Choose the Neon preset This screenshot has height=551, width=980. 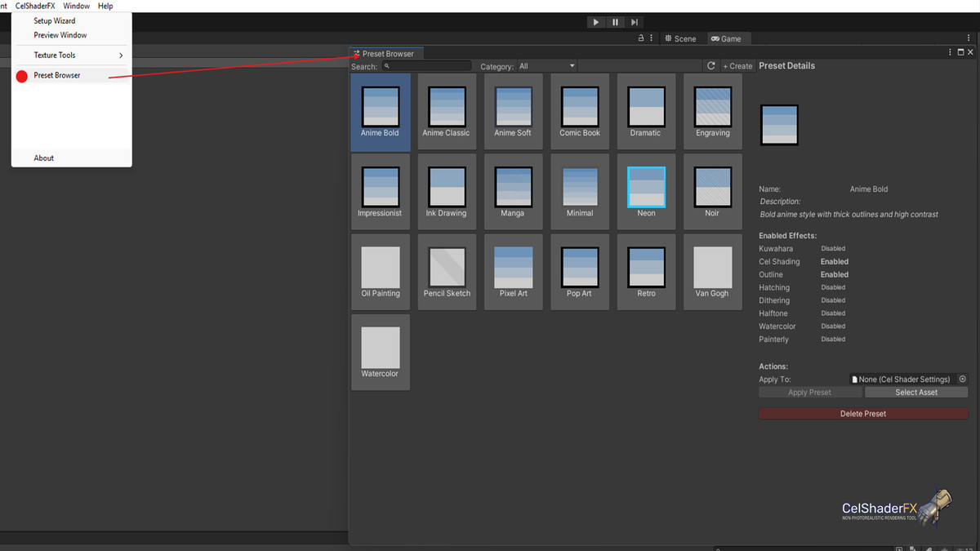tap(646, 193)
